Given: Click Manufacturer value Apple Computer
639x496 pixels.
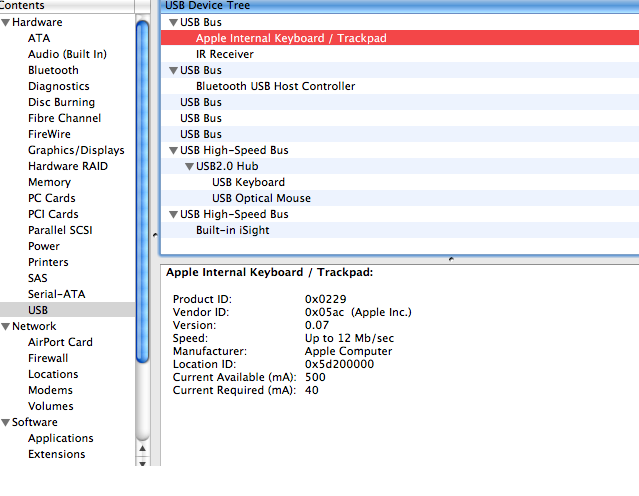Looking at the screenshot, I should point(348,351).
